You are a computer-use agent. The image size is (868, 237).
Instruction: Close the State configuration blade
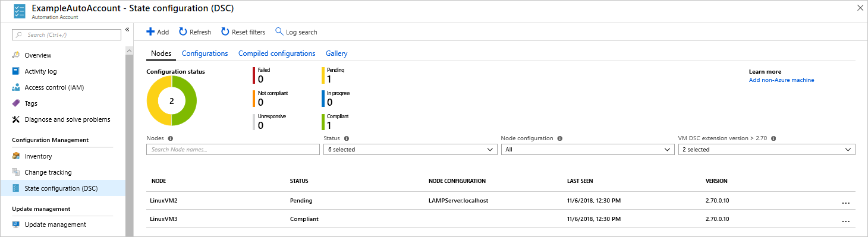tap(860, 8)
